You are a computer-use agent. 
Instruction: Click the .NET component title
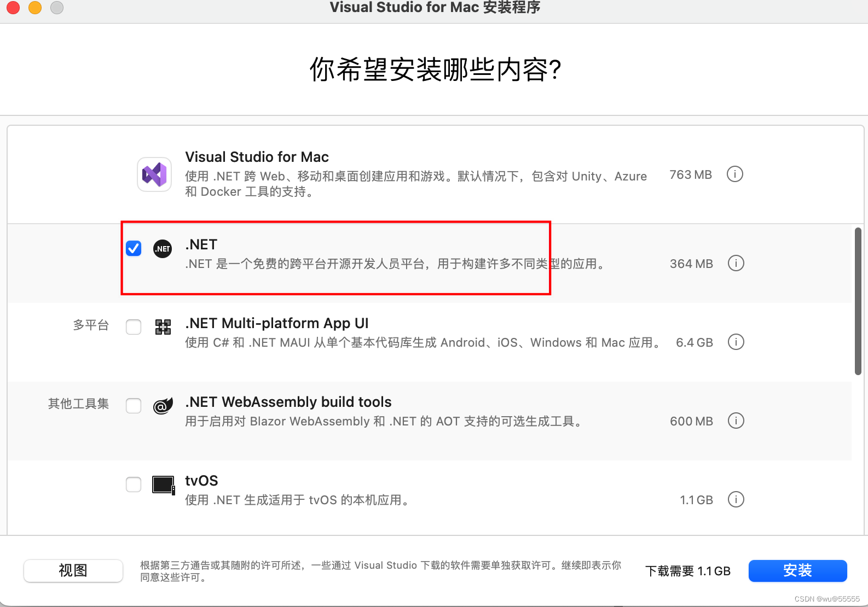point(201,244)
